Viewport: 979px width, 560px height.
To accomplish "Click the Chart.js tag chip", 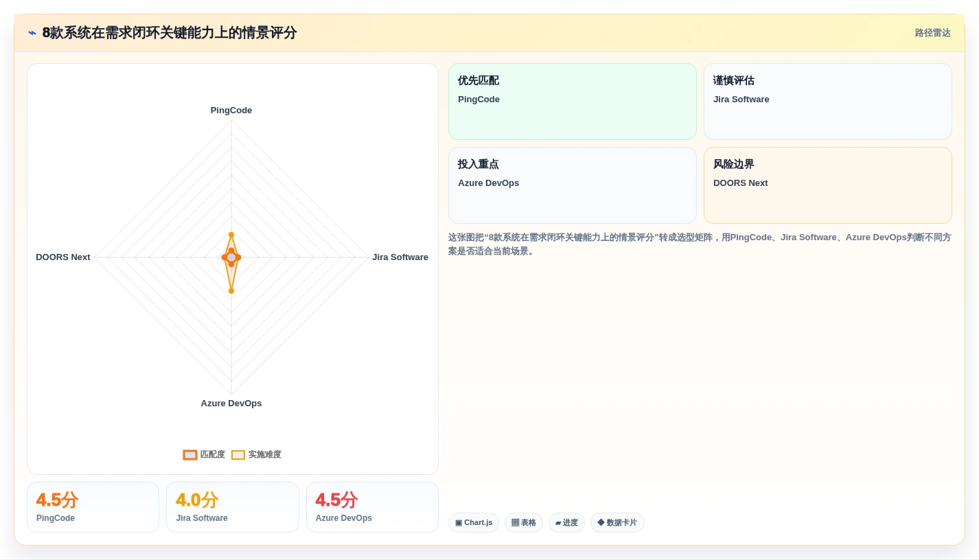I will pyautogui.click(x=474, y=523).
